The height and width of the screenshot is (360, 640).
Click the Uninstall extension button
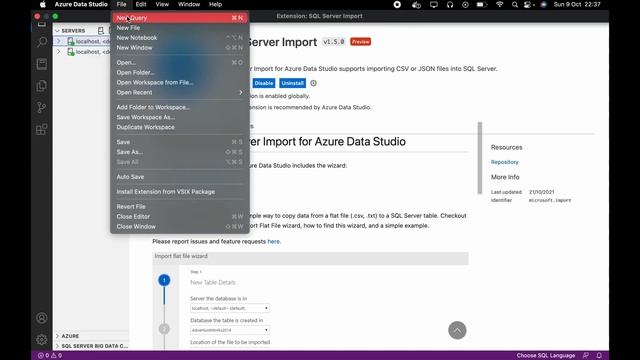pyautogui.click(x=292, y=83)
